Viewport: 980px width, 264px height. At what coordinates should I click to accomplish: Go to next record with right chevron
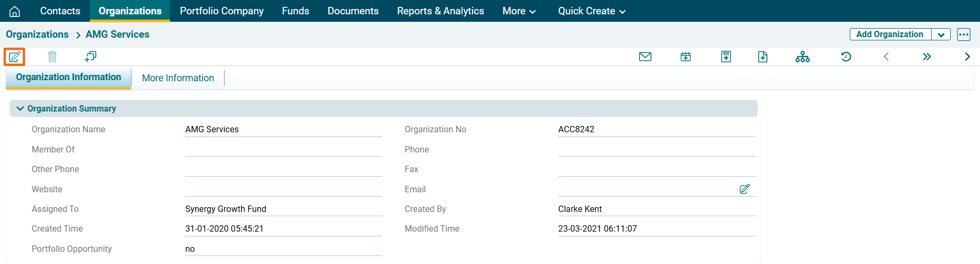967,56
